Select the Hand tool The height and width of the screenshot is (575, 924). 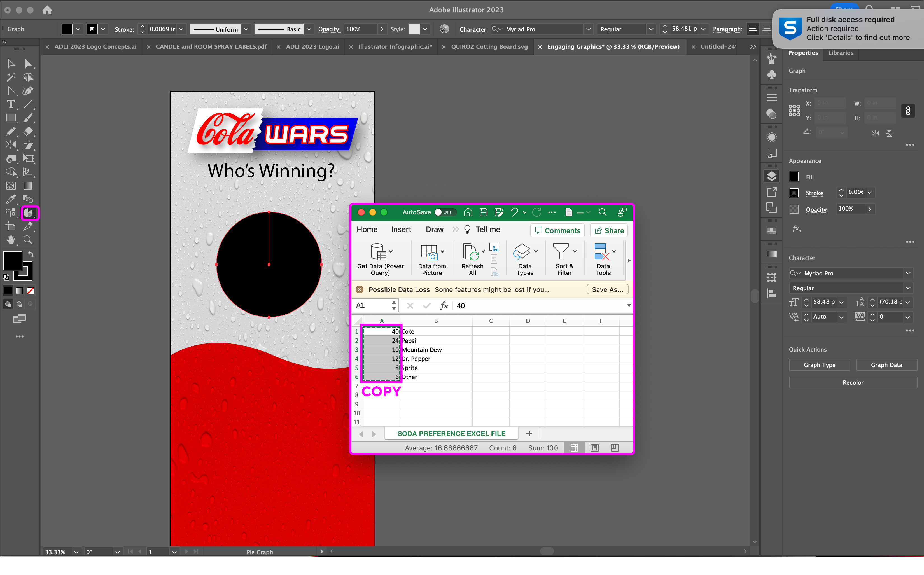(11, 240)
